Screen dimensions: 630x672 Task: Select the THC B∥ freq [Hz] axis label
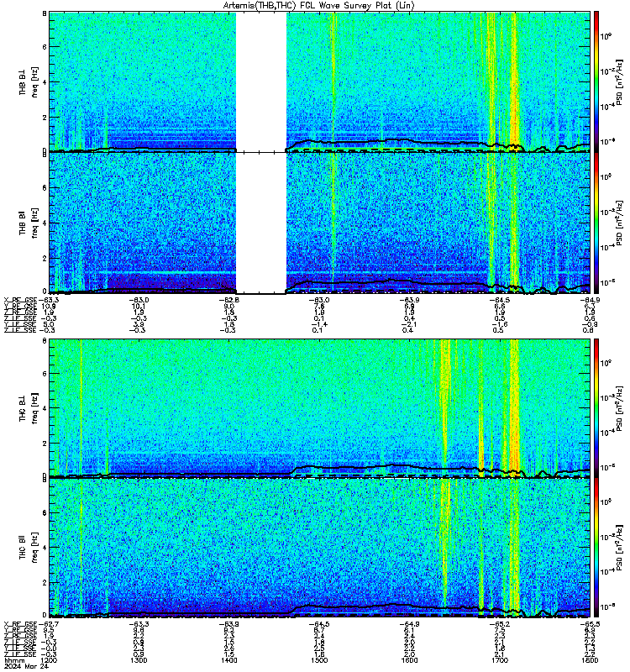click(28, 548)
